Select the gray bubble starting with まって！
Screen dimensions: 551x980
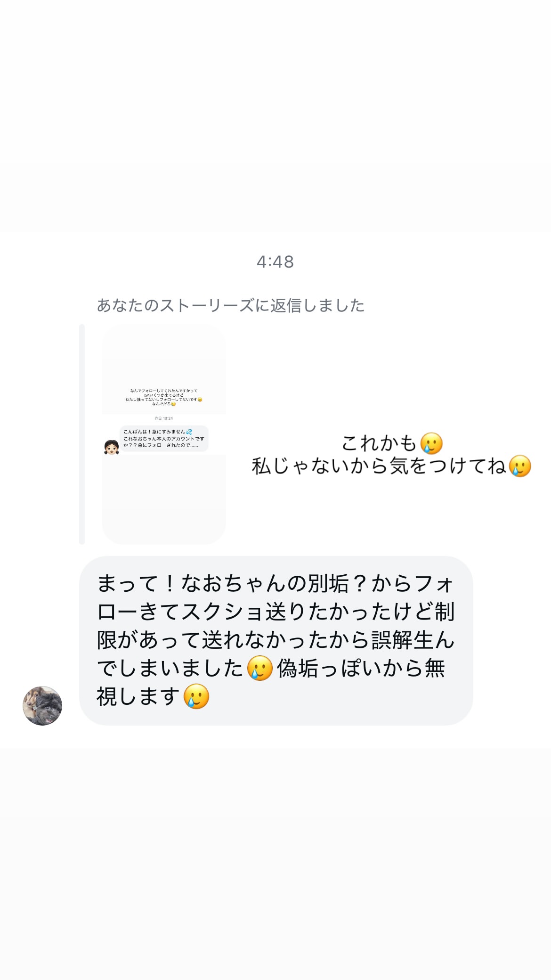[x=276, y=640]
